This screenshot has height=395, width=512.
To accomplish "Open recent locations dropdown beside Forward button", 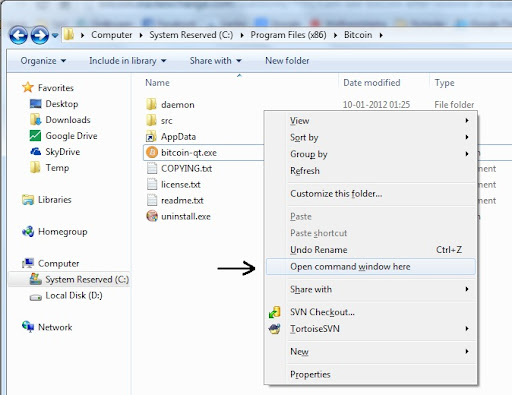I will [55, 35].
